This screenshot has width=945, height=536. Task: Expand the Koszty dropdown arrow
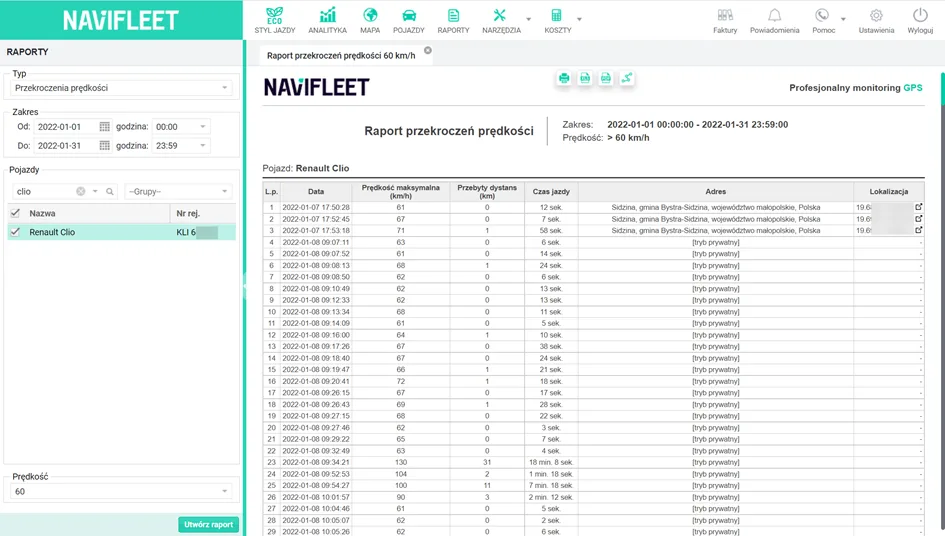tap(579, 19)
